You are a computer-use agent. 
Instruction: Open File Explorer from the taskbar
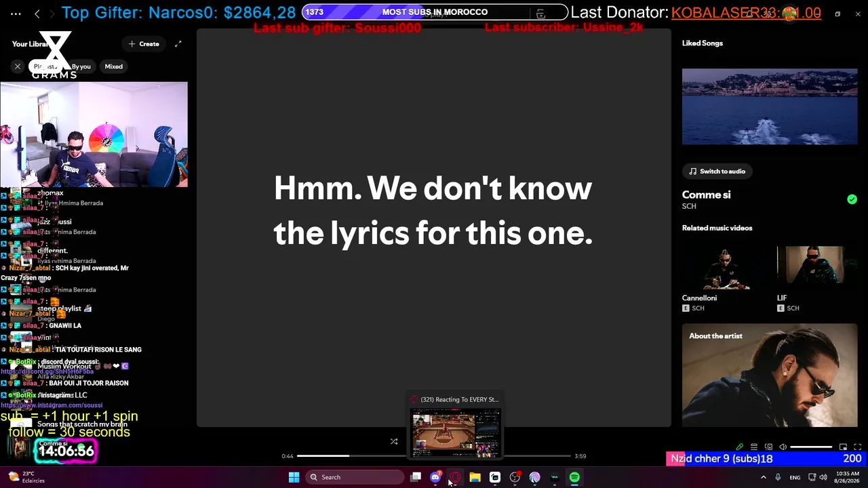tap(475, 477)
